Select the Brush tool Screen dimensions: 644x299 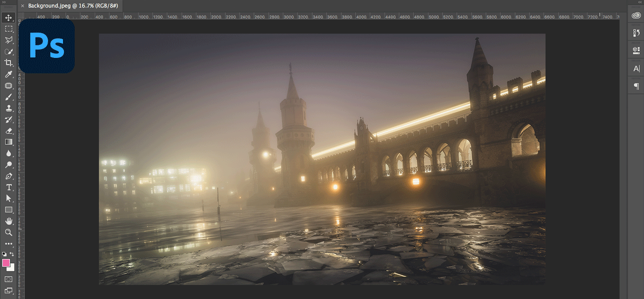[x=8, y=97]
